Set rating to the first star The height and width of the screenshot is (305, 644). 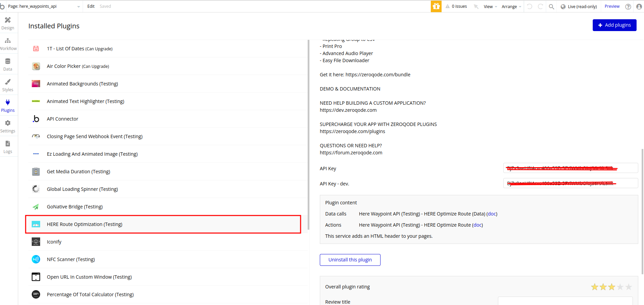coord(594,287)
